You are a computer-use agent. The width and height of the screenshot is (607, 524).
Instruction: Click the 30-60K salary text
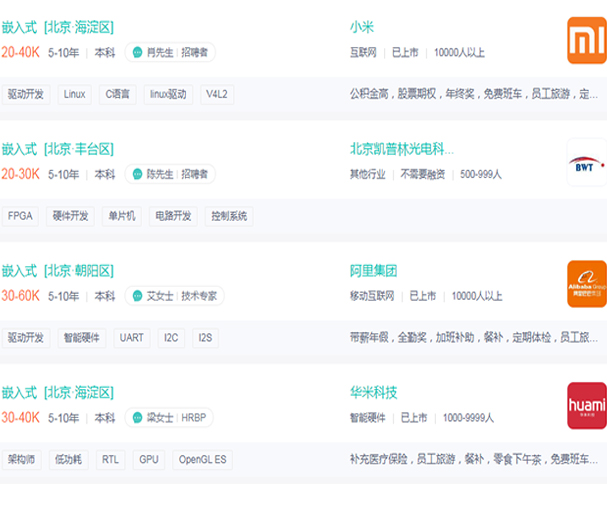pos(20,296)
